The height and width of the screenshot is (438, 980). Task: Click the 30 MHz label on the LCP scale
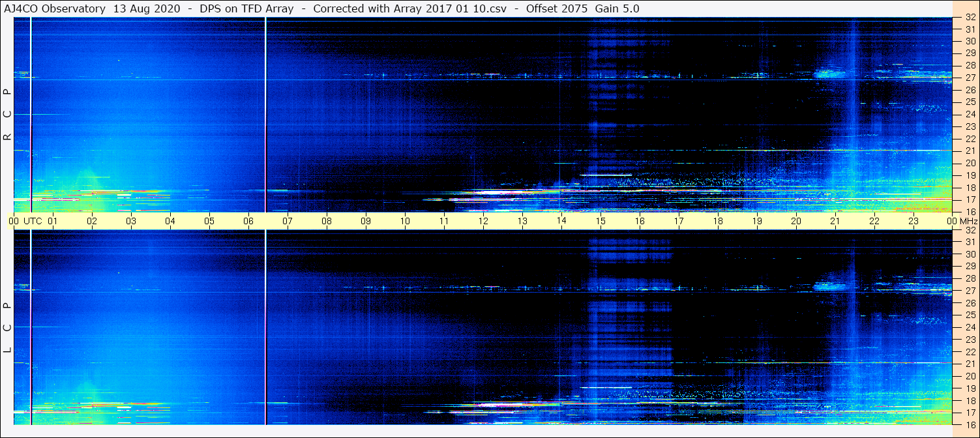point(970,254)
